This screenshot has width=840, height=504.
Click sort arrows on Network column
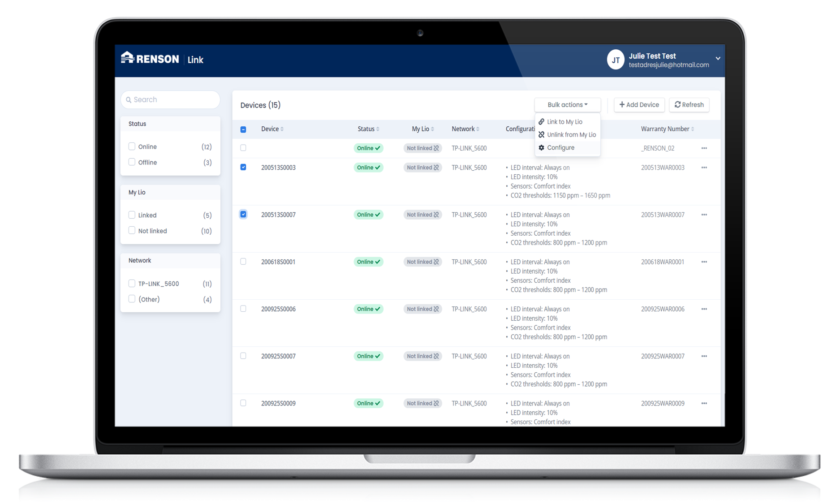[478, 129]
